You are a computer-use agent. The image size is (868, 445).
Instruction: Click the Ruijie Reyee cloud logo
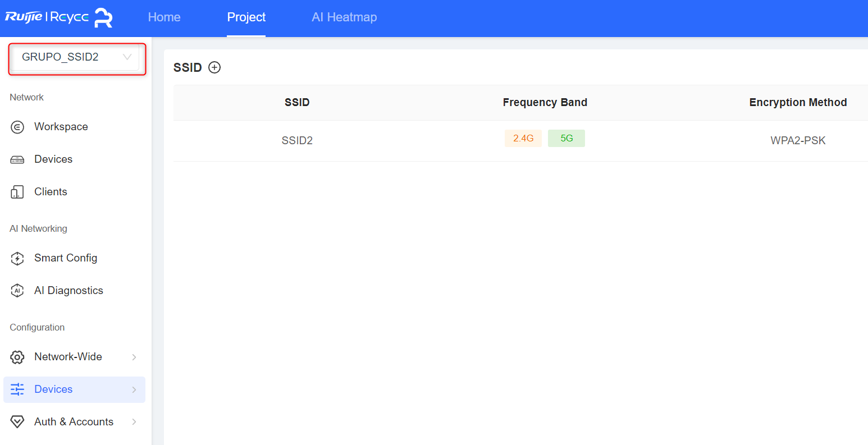[59, 17]
